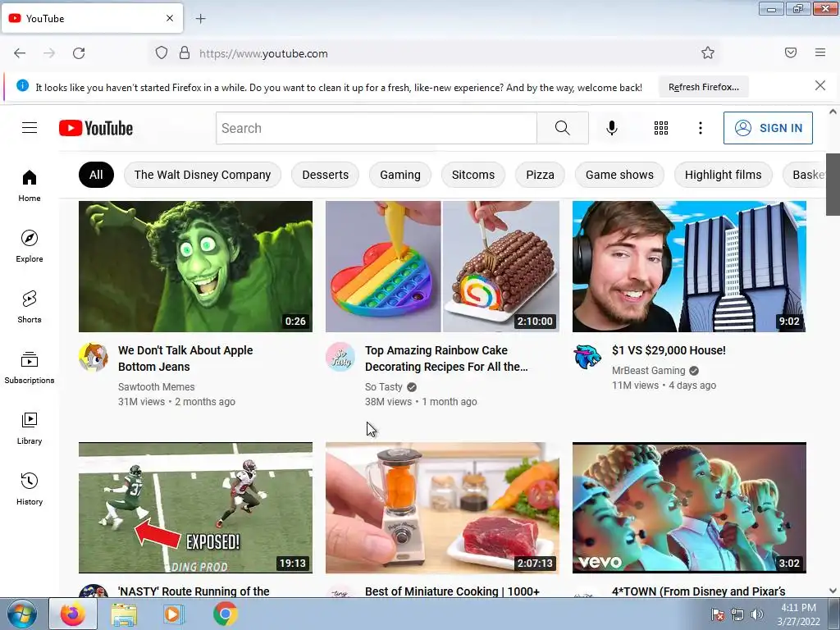Go back with browser back arrow
This screenshot has width=840, height=630.
20,53
